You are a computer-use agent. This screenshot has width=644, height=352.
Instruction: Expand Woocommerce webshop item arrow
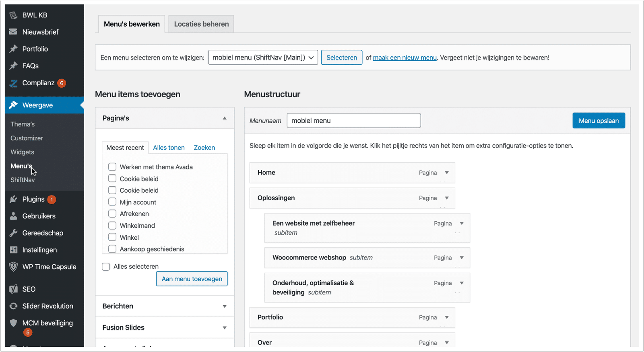[x=462, y=257]
